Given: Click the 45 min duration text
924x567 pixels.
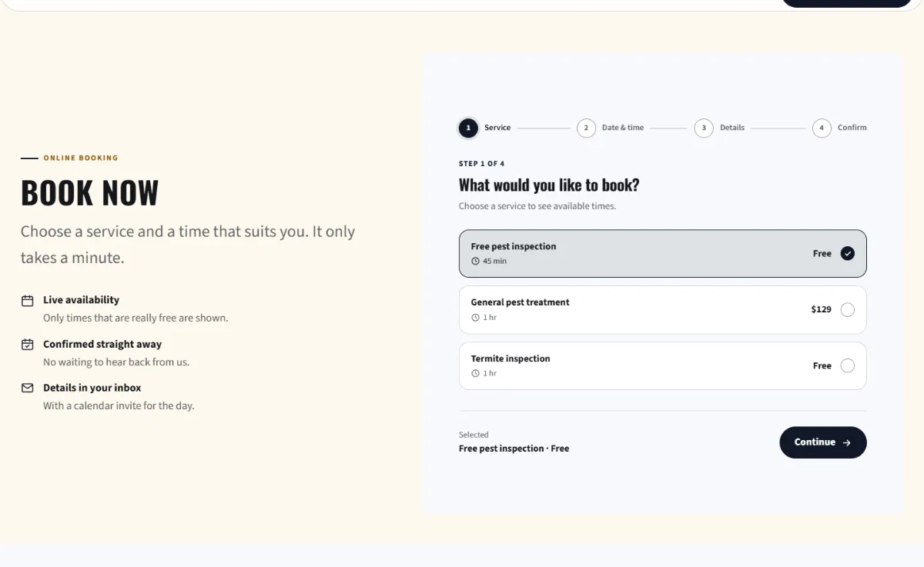Looking at the screenshot, I should click(x=495, y=262).
